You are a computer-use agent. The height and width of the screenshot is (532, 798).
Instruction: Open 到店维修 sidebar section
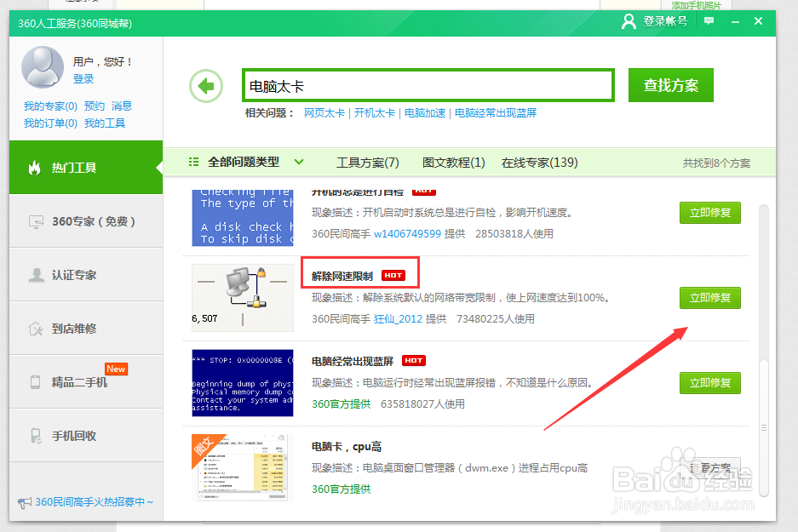pyautogui.click(x=86, y=329)
